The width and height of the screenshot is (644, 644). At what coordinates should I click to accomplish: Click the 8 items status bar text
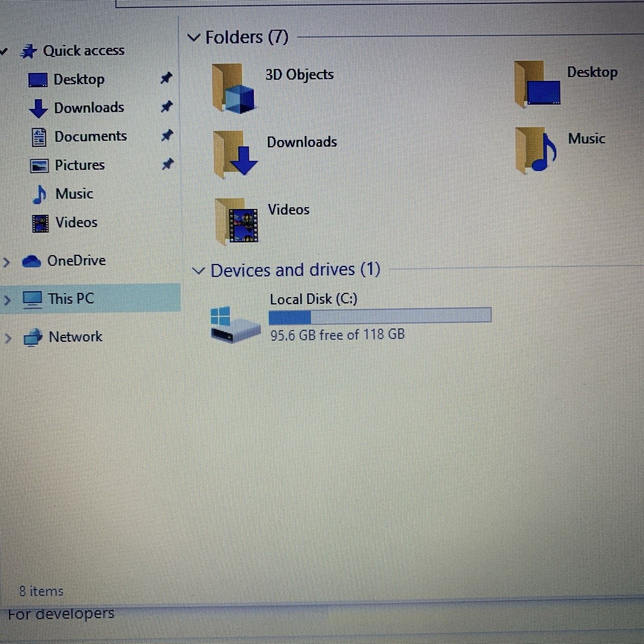41,591
